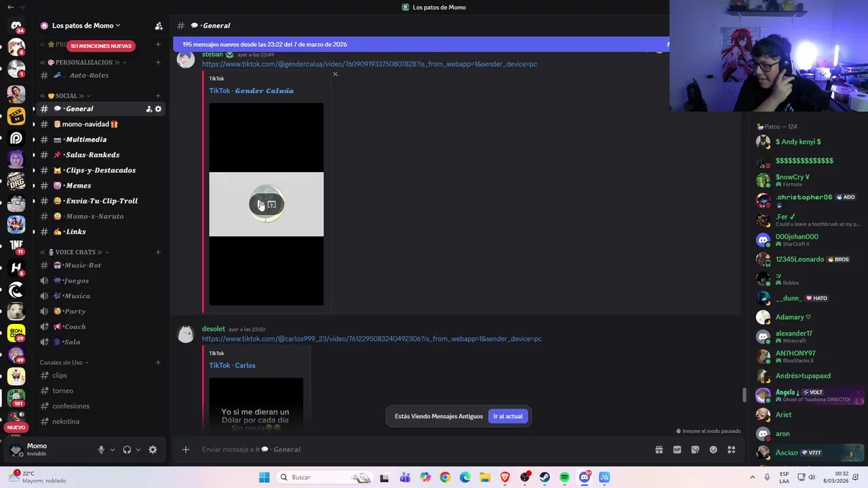This screenshot has width=868, height=488.
Task: Open the clips channel
Action: coord(101,375)
